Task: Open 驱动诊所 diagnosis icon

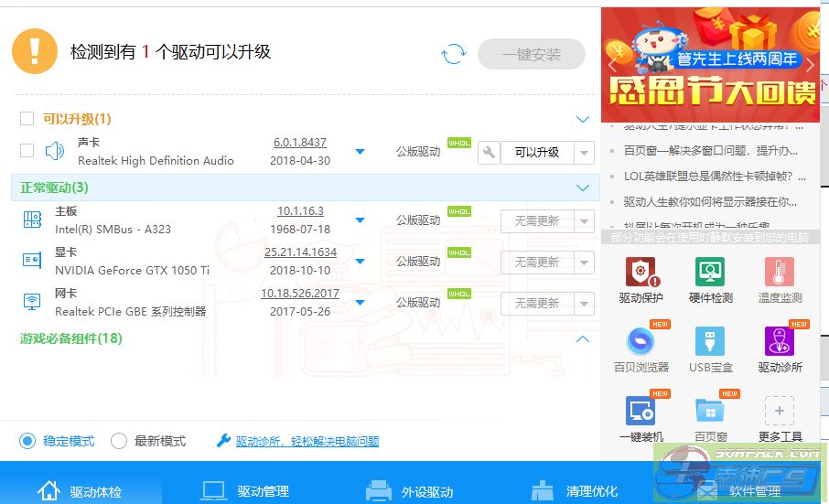Action: (780, 342)
